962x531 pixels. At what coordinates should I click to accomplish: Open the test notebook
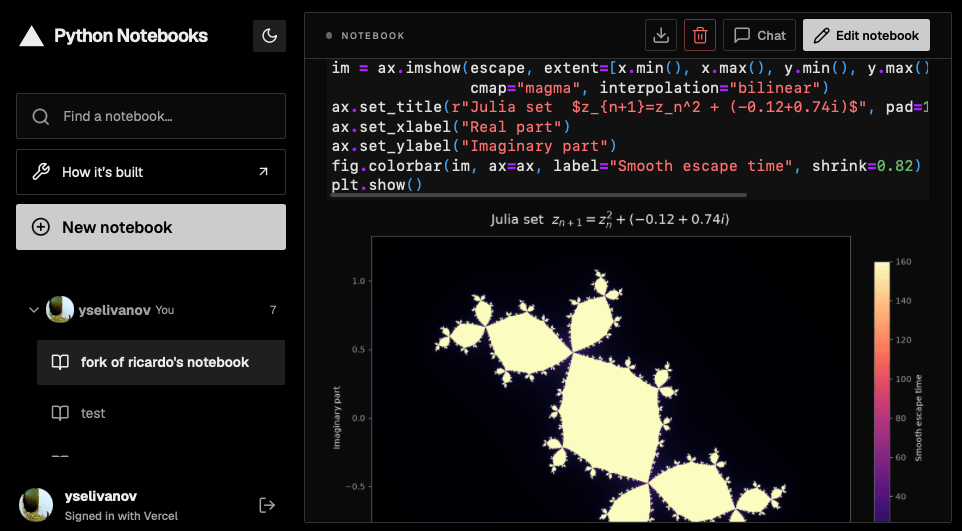tap(161, 413)
